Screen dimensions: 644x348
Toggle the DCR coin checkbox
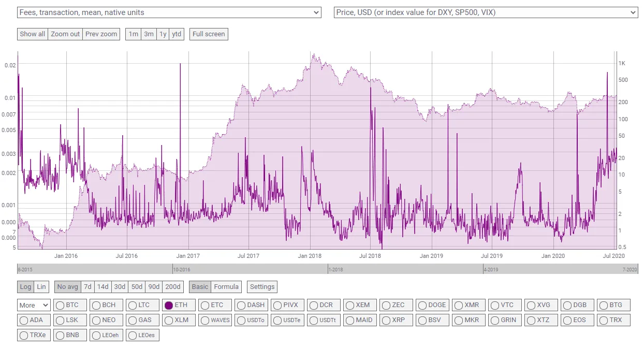[x=324, y=305]
